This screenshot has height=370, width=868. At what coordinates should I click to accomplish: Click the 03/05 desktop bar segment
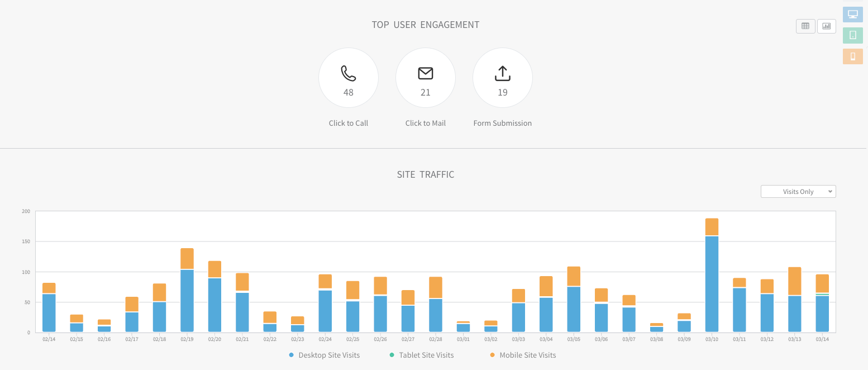point(574,310)
